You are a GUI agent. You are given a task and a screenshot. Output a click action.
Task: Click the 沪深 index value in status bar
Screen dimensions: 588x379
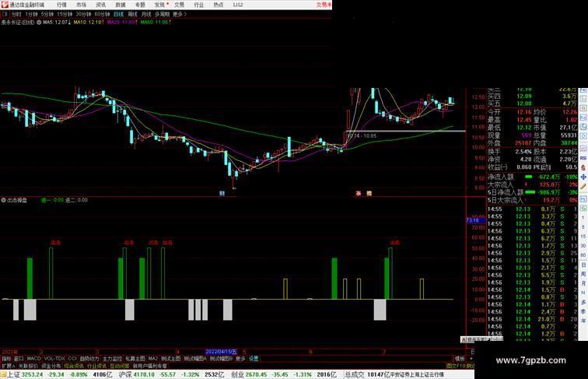pyautogui.click(x=145, y=374)
